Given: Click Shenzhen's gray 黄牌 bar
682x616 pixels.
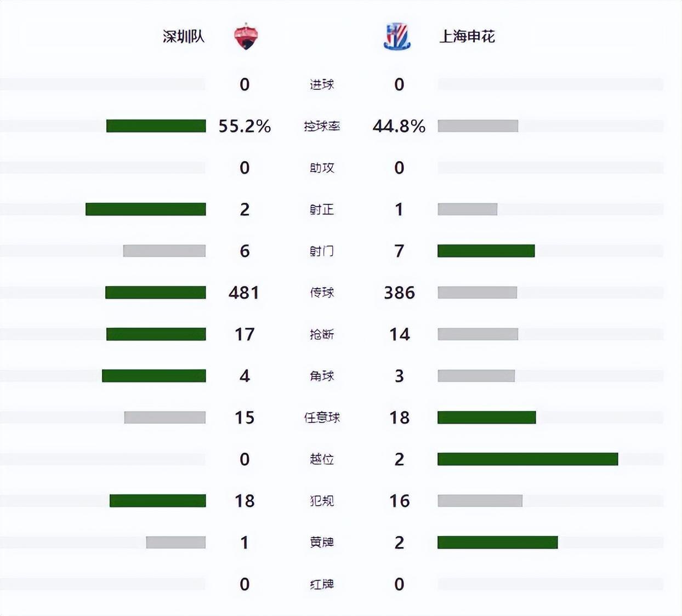Looking at the screenshot, I should coord(176,543).
